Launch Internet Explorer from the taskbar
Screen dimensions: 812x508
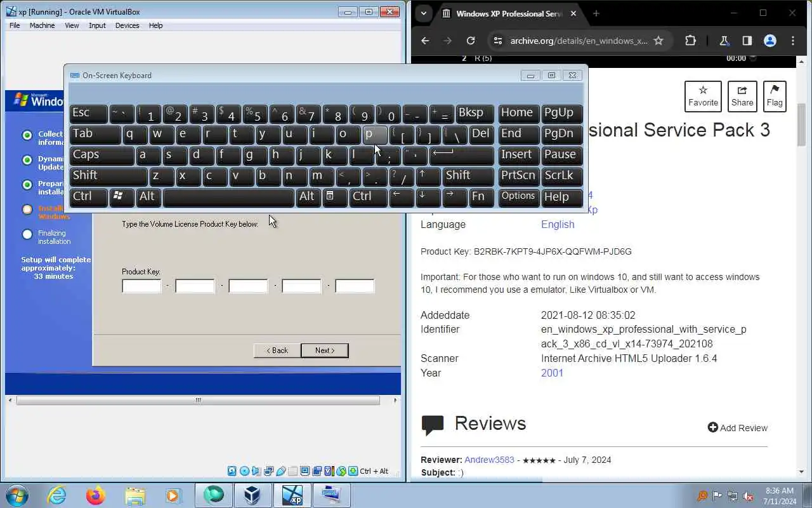coord(57,495)
